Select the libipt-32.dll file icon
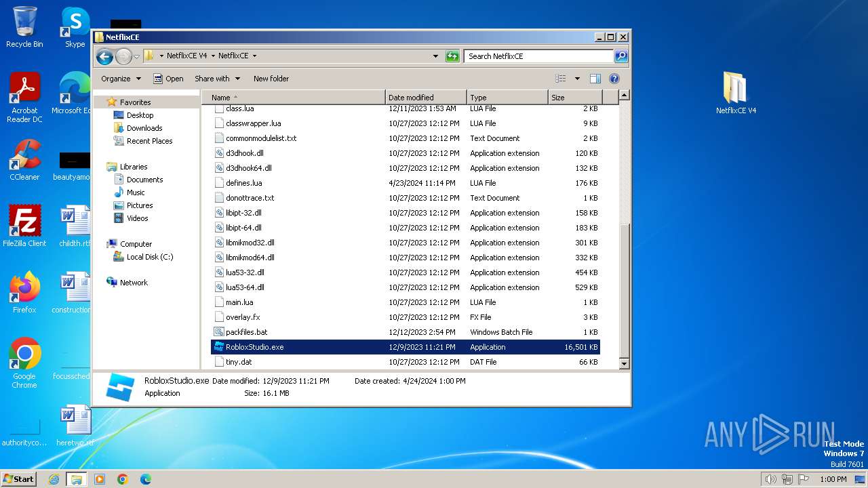This screenshot has height=488, width=868. tap(219, 213)
